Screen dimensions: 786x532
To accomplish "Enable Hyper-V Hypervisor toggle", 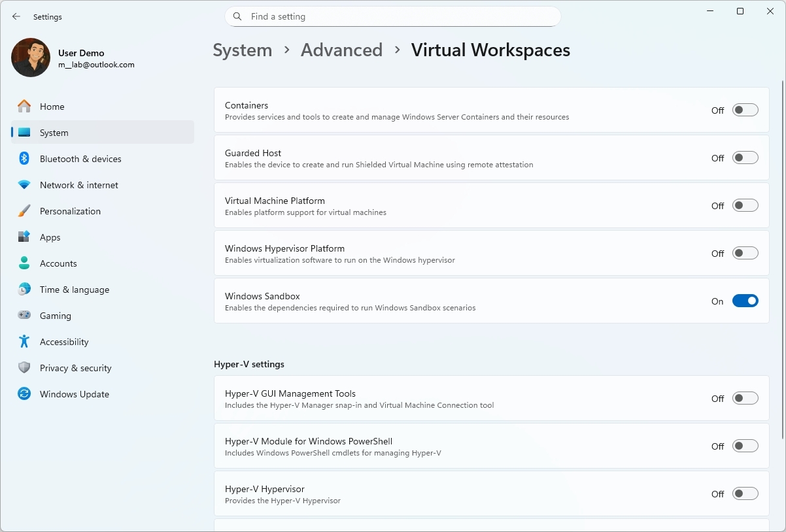I will point(745,493).
